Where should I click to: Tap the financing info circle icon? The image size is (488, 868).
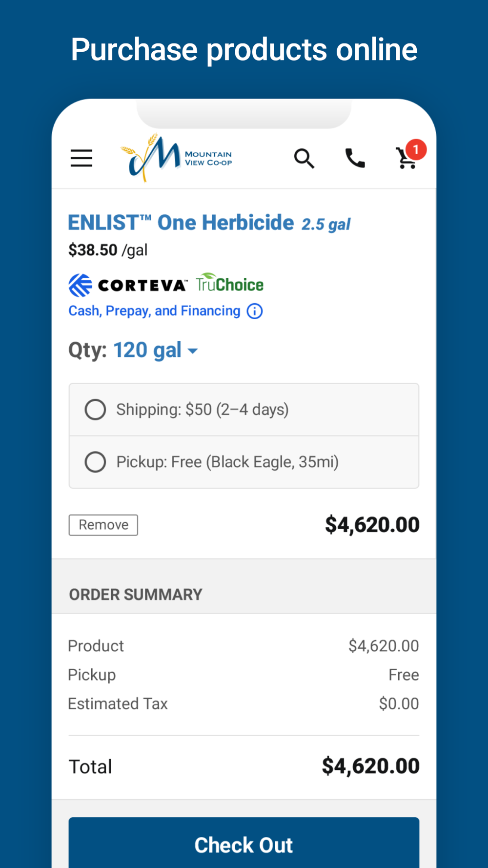tap(255, 311)
